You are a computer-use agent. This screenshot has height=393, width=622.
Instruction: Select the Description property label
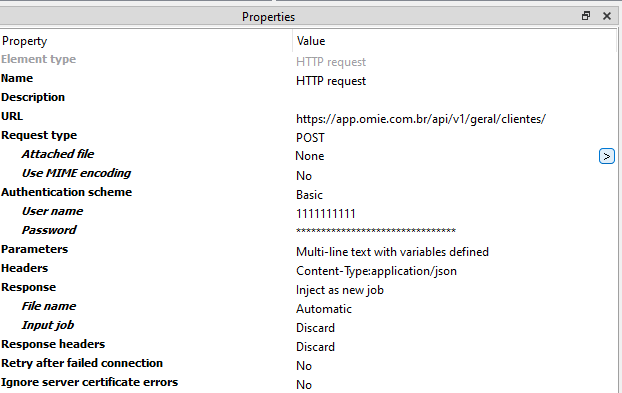coord(33,97)
